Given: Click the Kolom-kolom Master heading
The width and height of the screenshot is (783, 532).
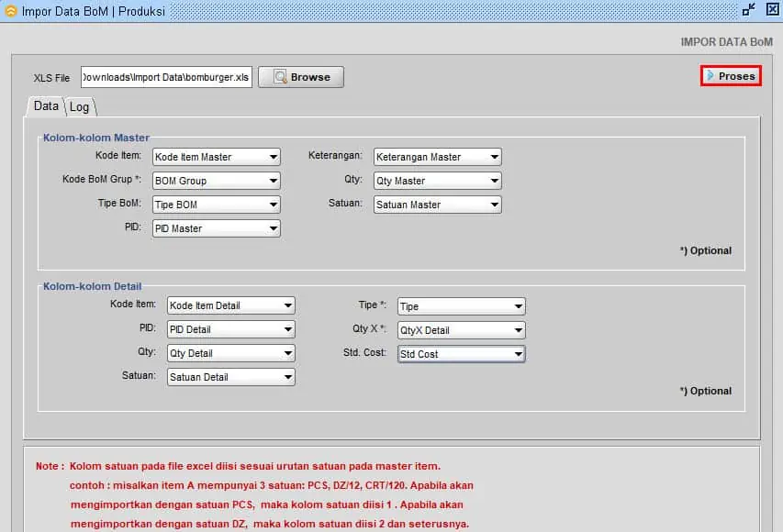Looking at the screenshot, I should point(95,138).
